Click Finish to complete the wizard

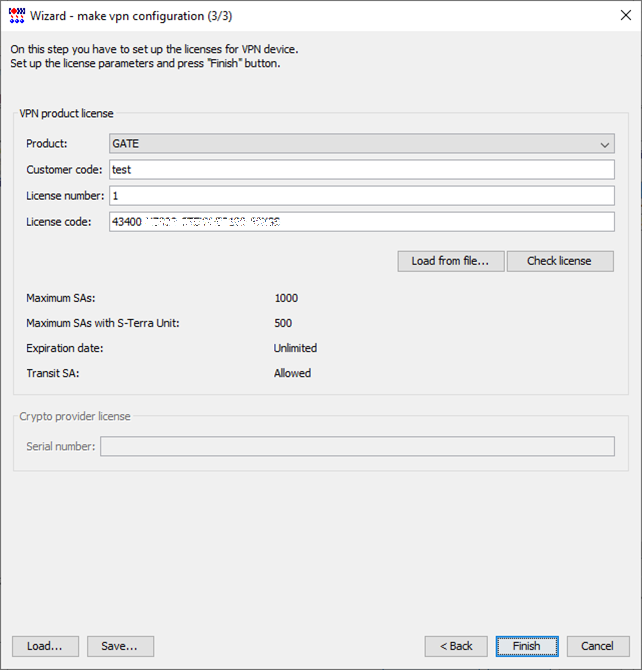tap(527, 646)
